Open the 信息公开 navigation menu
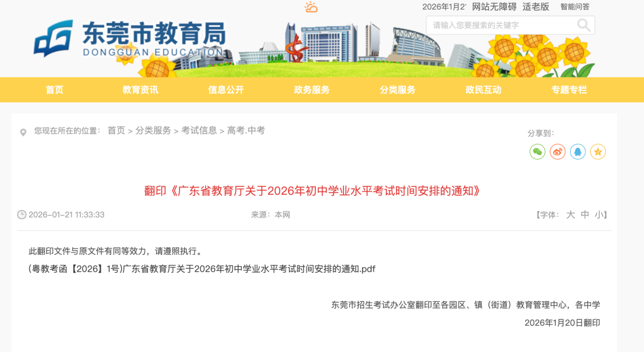 coord(226,90)
